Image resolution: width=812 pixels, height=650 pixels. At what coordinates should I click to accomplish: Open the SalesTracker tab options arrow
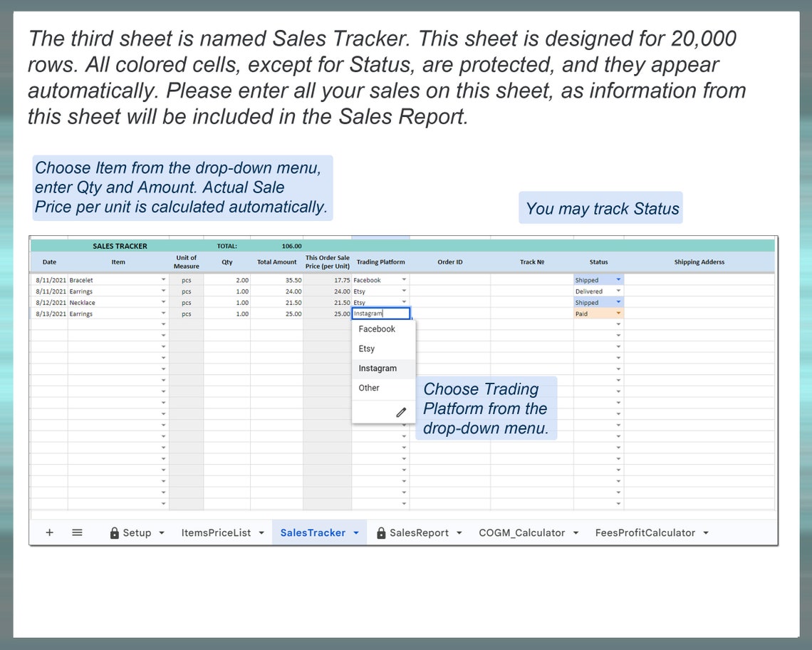point(356,532)
